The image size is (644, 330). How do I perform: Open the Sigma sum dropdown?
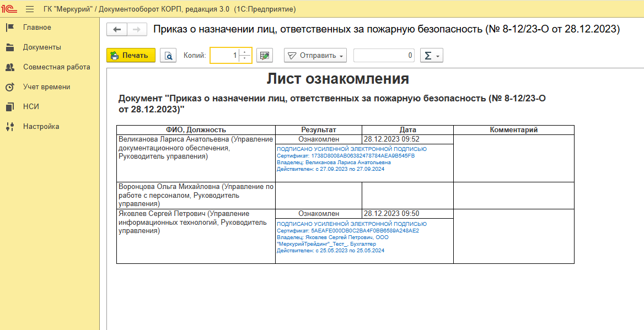(x=431, y=56)
